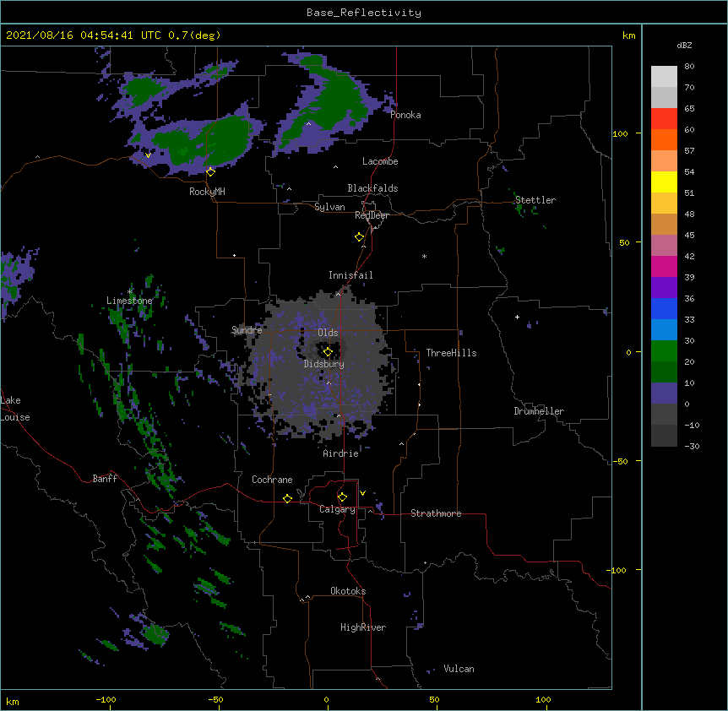Click the magenta color band for 42 dBZ
This screenshot has width=728, height=711.
pyautogui.click(x=664, y=266)
